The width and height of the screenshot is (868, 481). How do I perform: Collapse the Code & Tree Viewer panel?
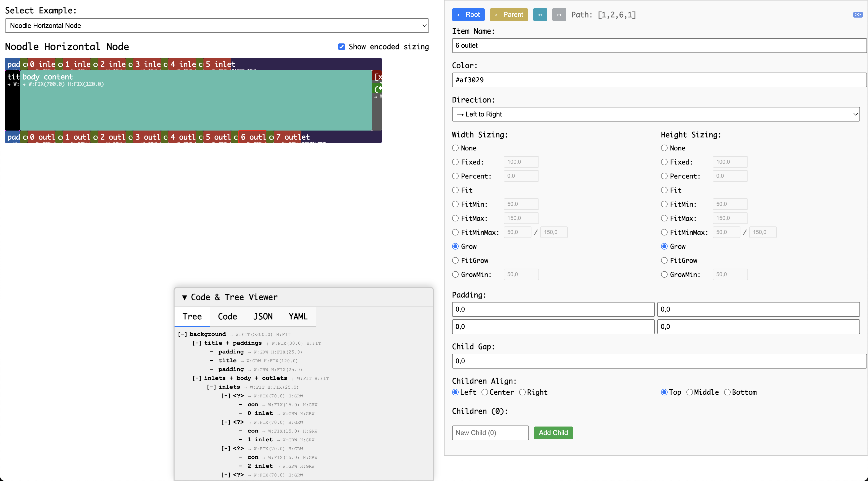pos(185,297)
